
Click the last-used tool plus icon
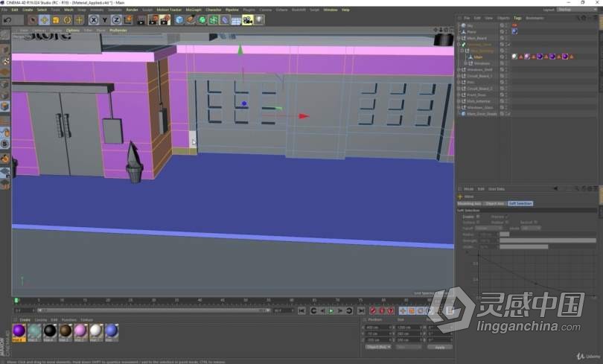(79, 20)
